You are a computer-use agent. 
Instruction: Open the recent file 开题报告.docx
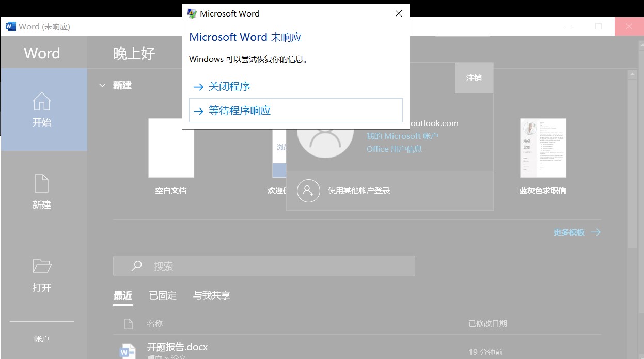[x=177, y=347]
